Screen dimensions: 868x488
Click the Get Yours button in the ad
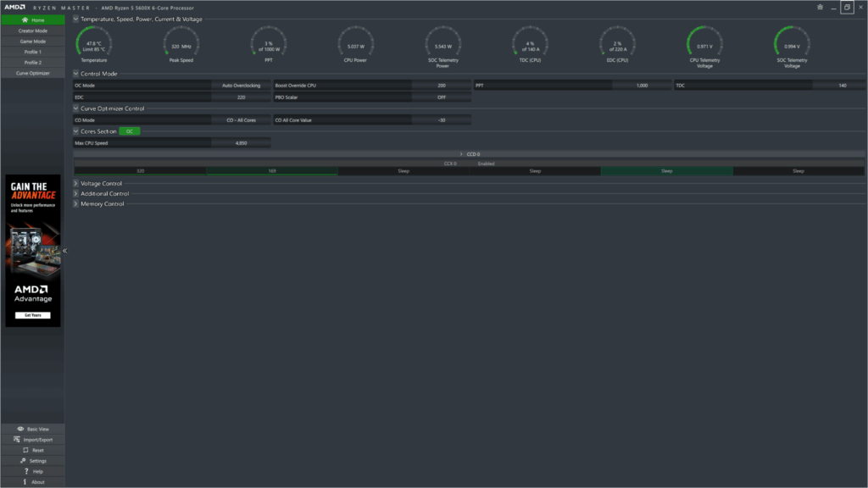(x=33, y=315)
